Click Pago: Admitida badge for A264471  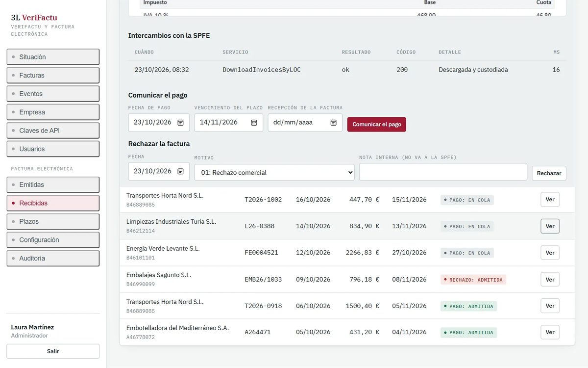(x=468, y=333)
